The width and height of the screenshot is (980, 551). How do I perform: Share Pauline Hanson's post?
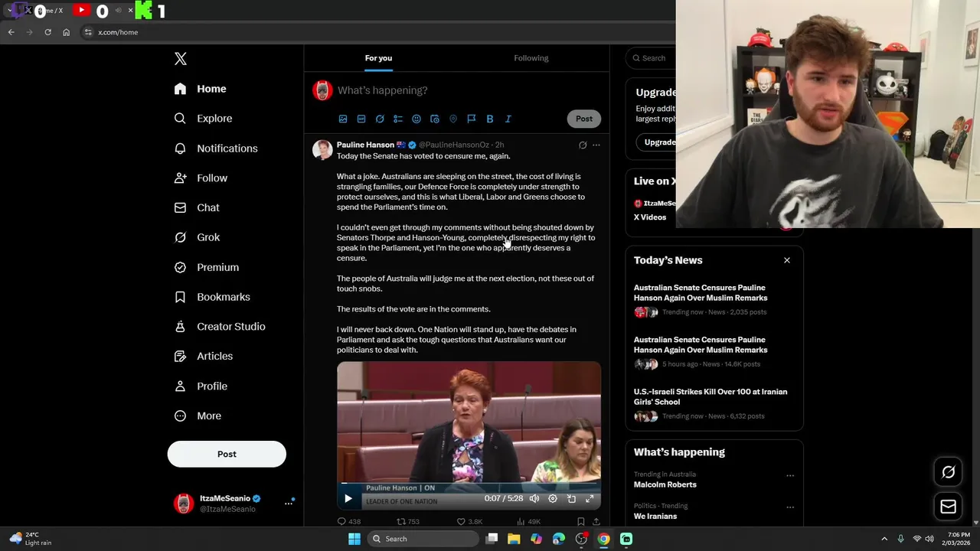(596, 522)
